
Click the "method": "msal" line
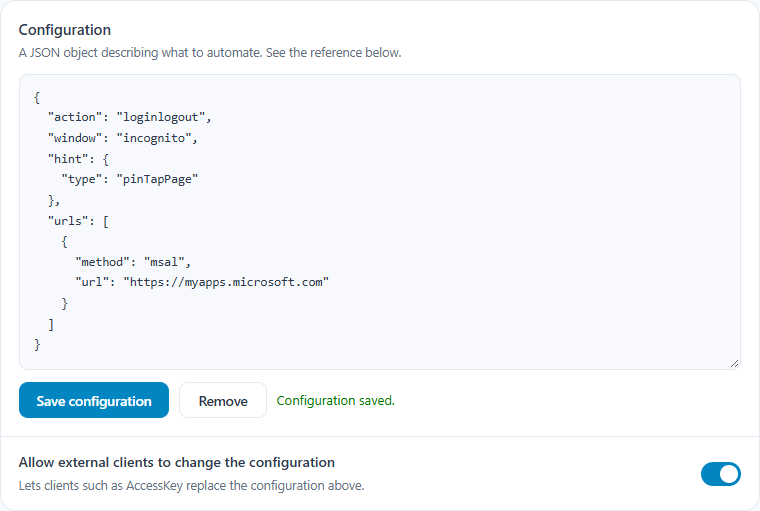click(133, 262)
